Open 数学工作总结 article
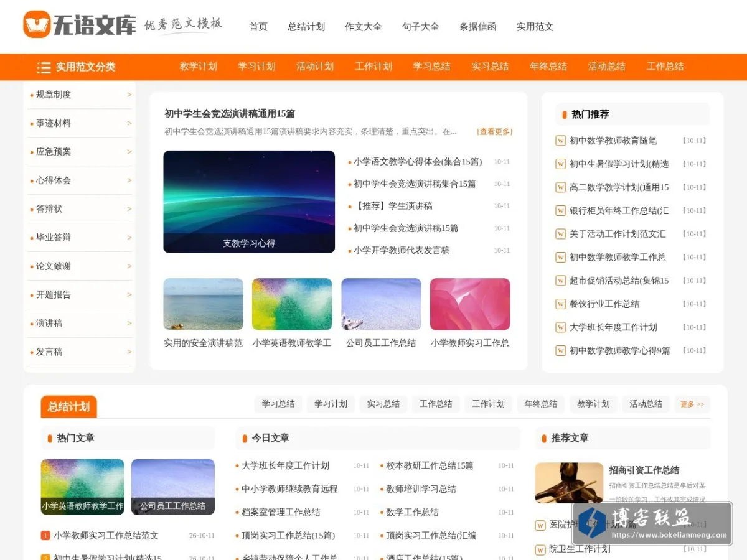The image size is (747, 560). click(x=412, y=512)
